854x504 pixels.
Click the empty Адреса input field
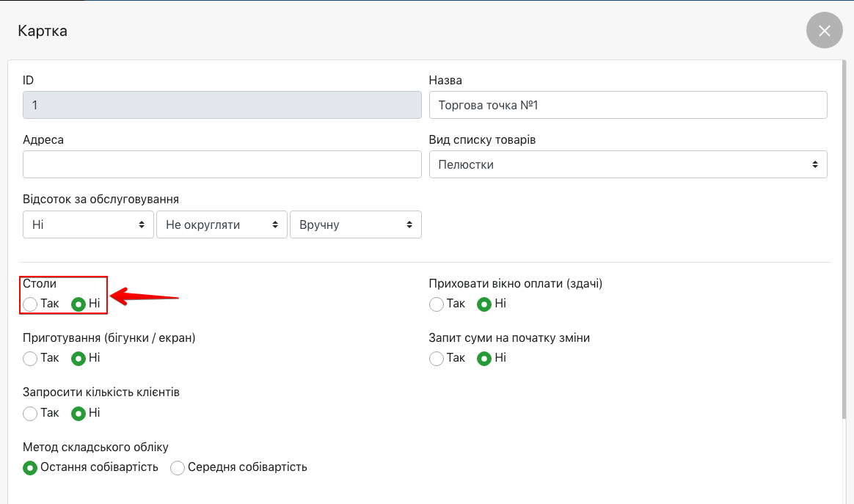[x=222, y=164]
